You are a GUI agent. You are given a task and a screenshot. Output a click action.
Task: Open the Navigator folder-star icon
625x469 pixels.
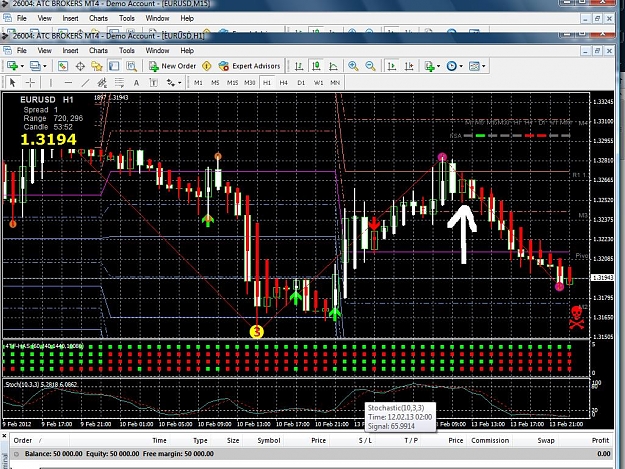click(x=97, y=66)
